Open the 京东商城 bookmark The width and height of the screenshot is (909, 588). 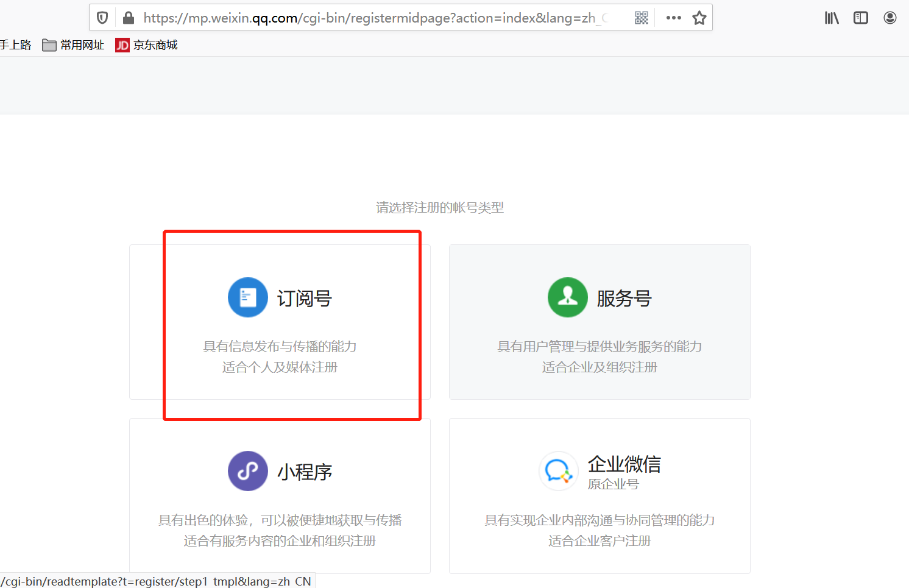147,45
